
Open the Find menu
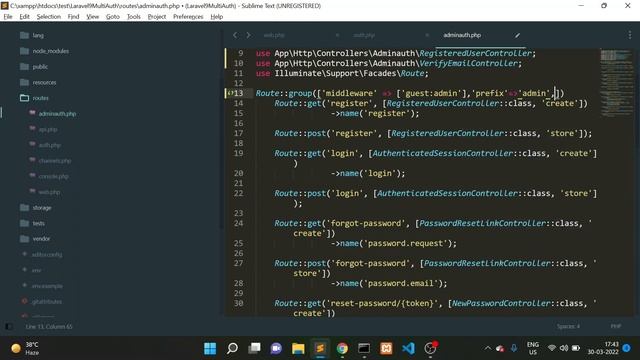[x=73, y=17]
